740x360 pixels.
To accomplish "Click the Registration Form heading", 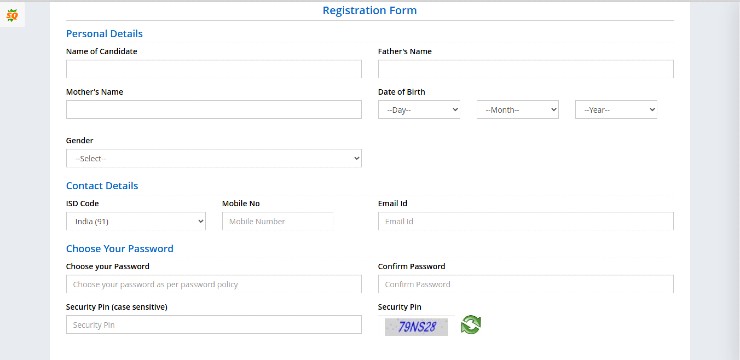I will click(x=370, y=10).
